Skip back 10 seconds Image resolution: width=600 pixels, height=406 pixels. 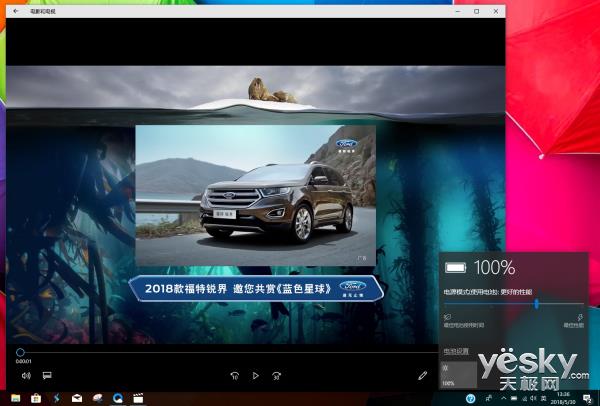(x=234, y=376)
